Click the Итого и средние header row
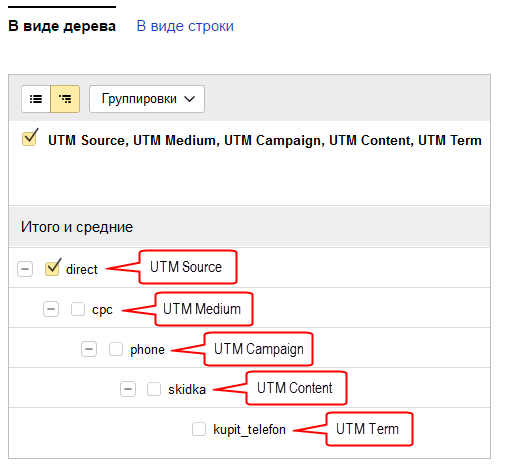509x467 pixels. (249, 227)
